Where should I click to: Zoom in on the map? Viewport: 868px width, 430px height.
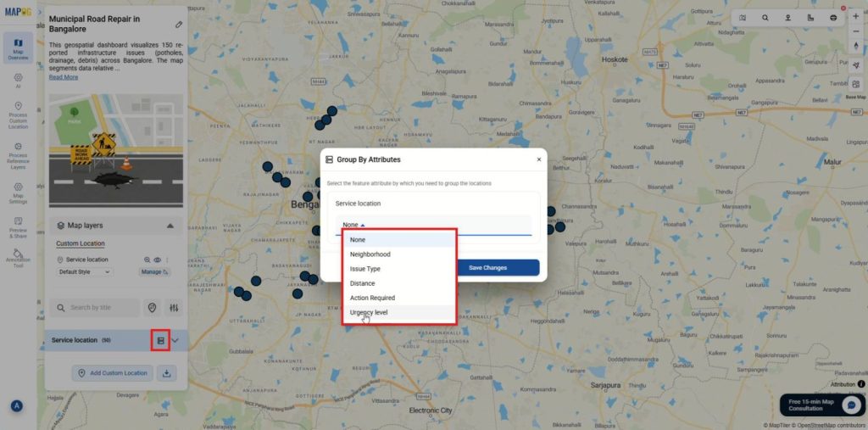856,17
